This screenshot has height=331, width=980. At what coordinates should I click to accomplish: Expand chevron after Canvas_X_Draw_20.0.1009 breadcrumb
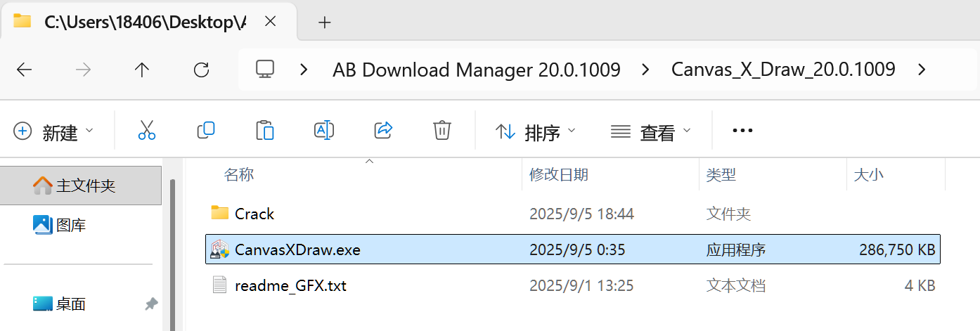point(922,70)
